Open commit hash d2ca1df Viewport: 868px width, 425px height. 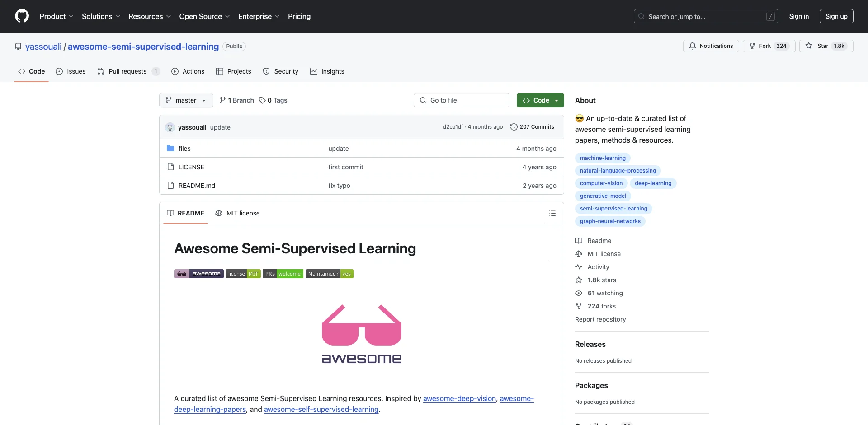(x=453, y=127)
